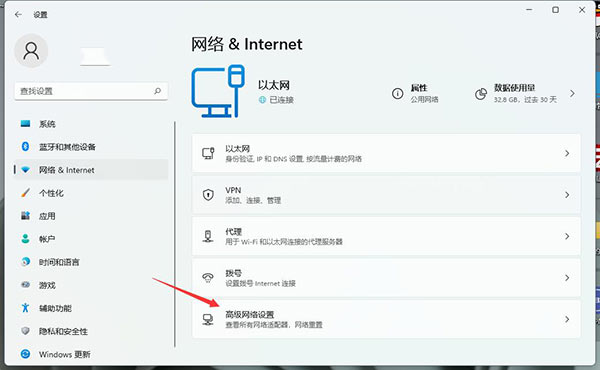Open 属性 公用网络 properties
This screenshot has width=600, height=370.
[x=415, y=93]
